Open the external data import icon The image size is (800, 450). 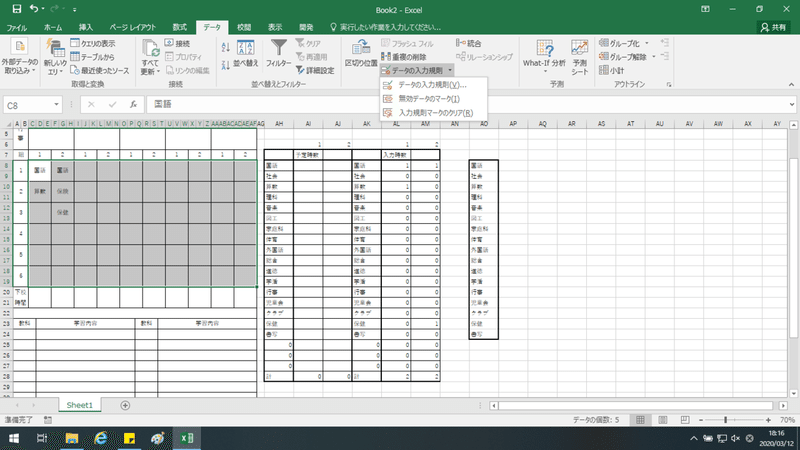(19, 47)
